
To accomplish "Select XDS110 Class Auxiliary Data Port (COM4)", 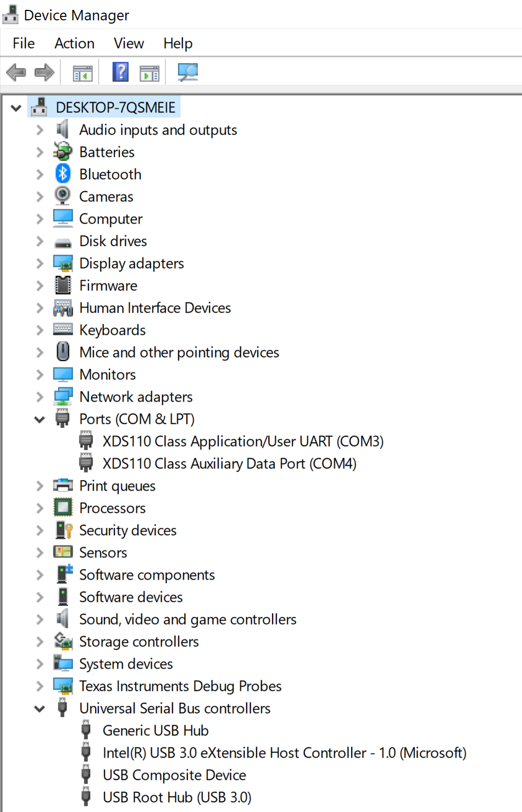I will [229, 464].
